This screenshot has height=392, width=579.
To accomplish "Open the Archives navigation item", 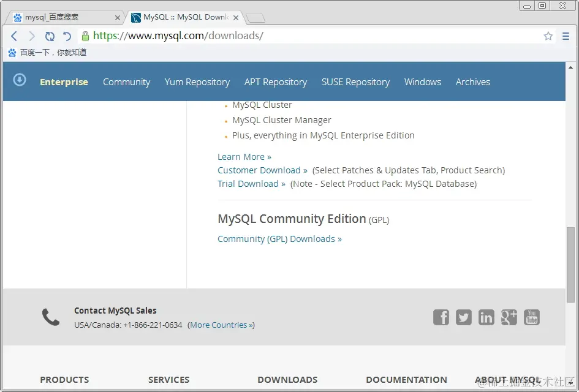I will [x=472, y=82].
